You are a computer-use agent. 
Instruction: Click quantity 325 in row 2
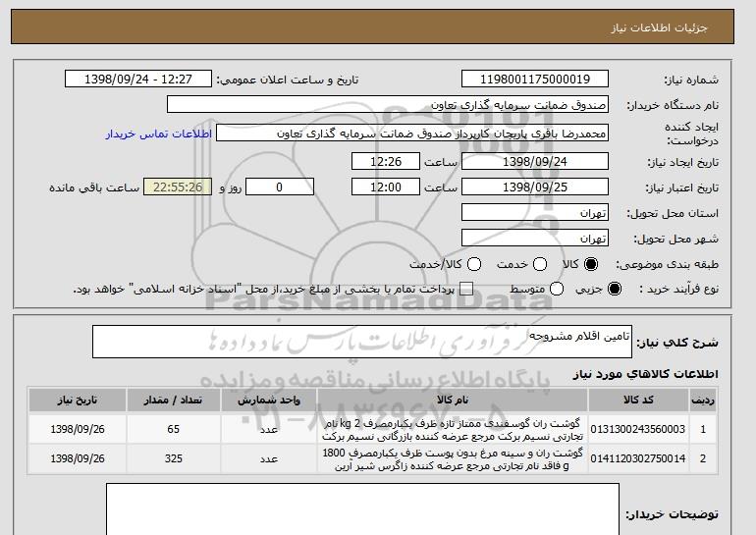[173, 458]
